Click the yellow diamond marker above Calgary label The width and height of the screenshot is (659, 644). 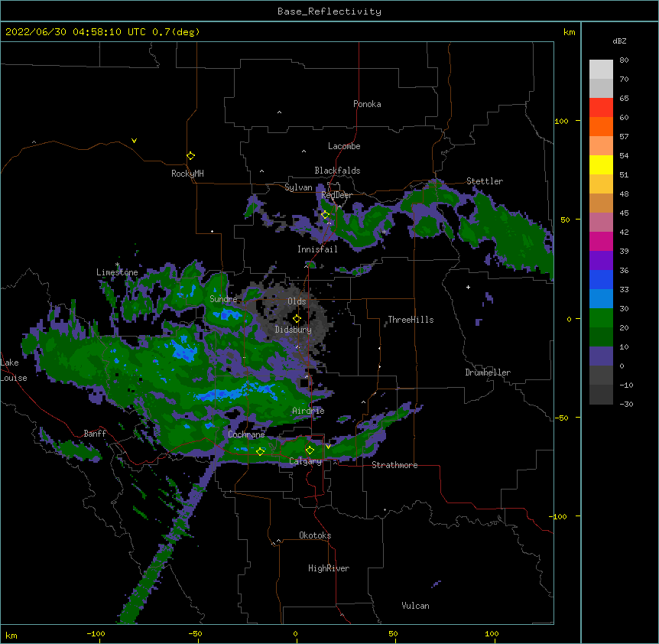coord(310,450)
